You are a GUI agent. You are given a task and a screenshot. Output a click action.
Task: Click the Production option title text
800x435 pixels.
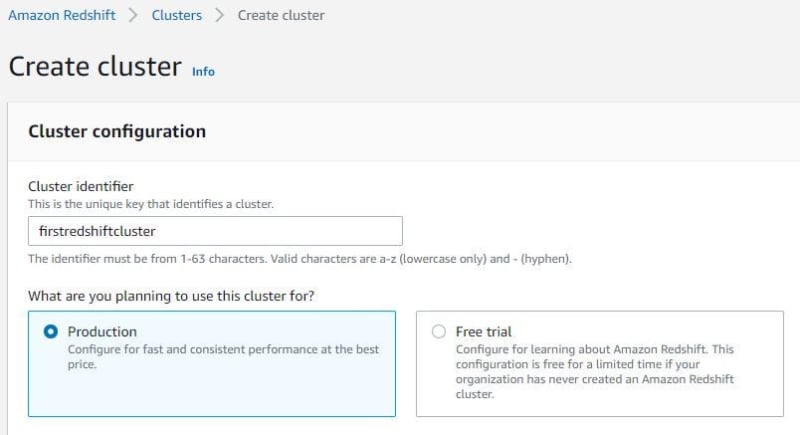click(102, 331)
